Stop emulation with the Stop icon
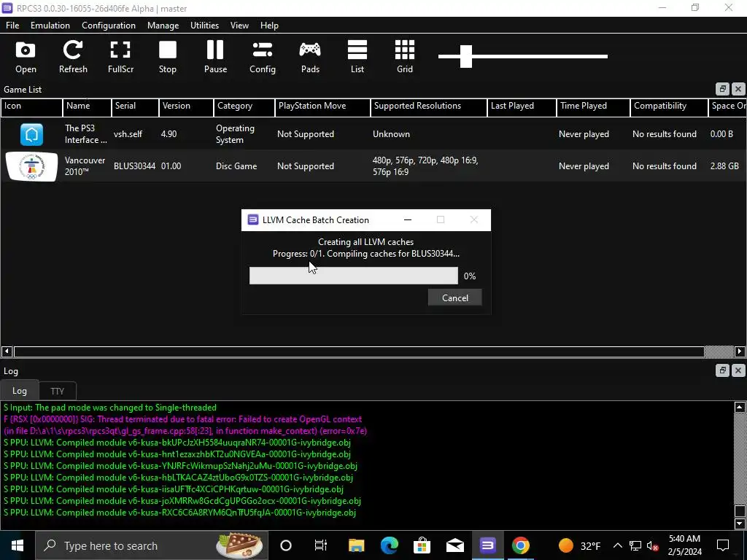This screenshot has width=747, height=560. [168, 57]
